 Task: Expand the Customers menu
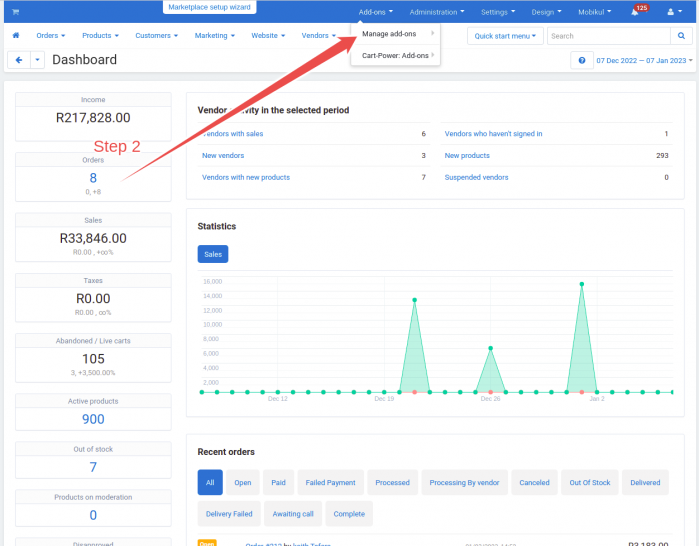(157, 35)
